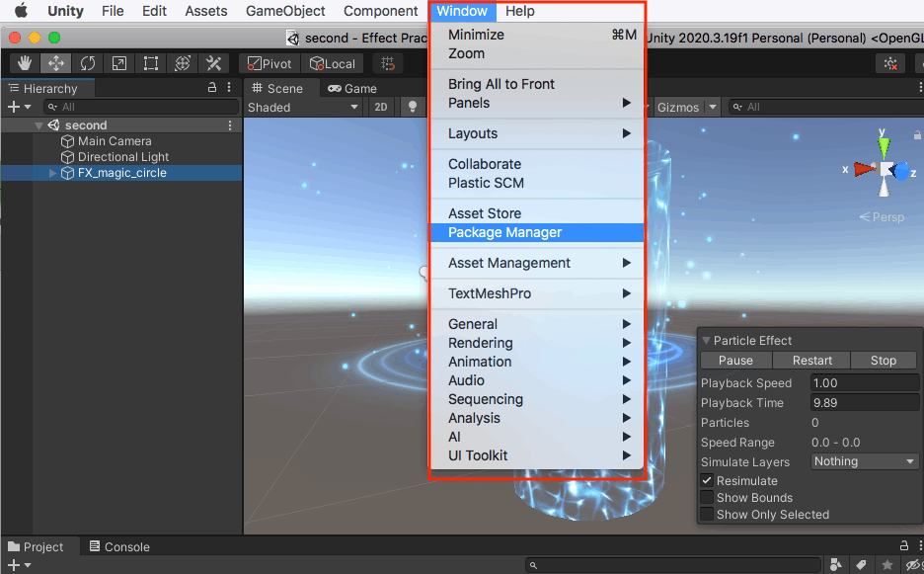Click the red X axis gizmo cone
The height and width of the screenshot is (574, 924).
click(865, 169)
